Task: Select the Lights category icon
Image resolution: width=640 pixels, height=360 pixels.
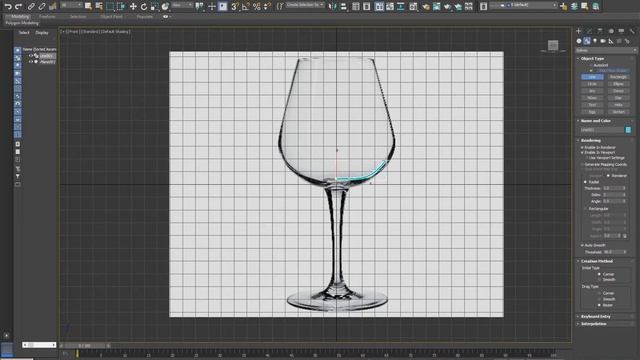Action: pos(595,41)
